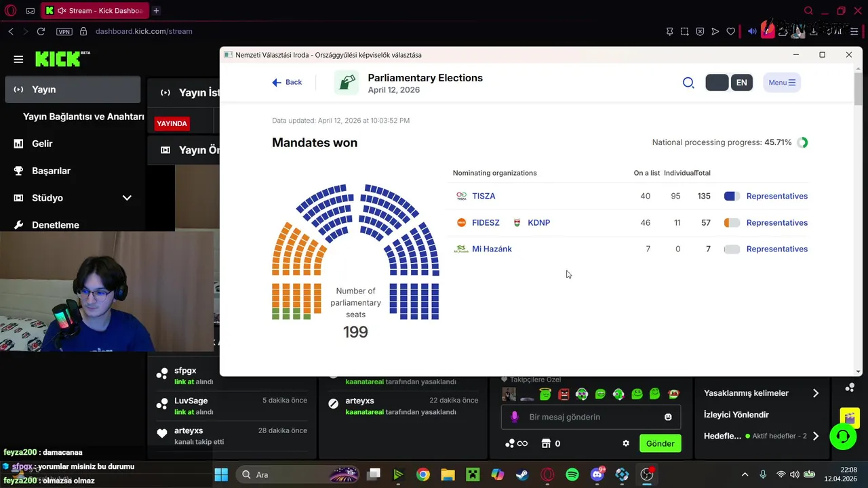Viewport: 868px width, 488px height.
Task: Click the yellow clip clapperboard icon
Action: [x=849, y=418]
